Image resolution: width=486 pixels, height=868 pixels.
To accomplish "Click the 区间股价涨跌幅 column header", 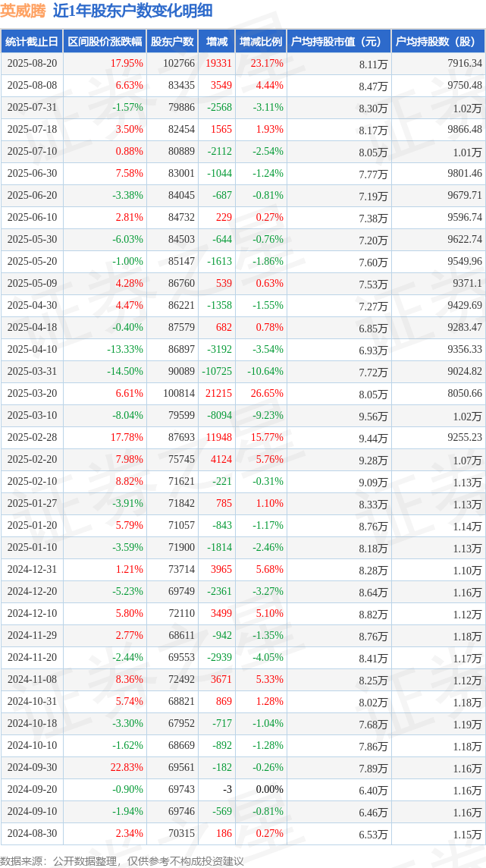I will click(104, 42).
